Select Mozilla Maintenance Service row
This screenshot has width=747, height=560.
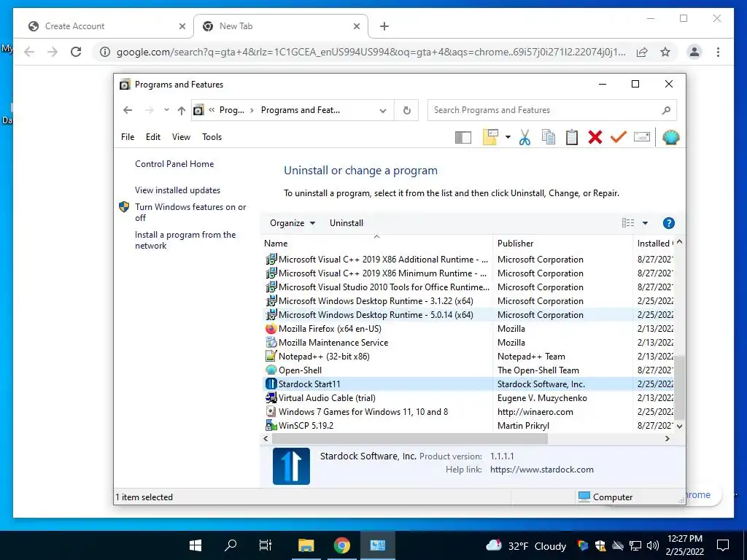[469, 343]
